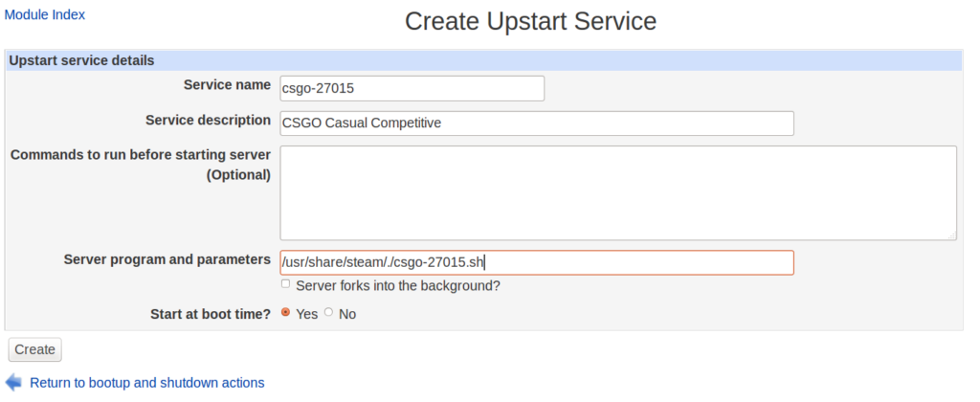Click the Service description label

point(208,120)
